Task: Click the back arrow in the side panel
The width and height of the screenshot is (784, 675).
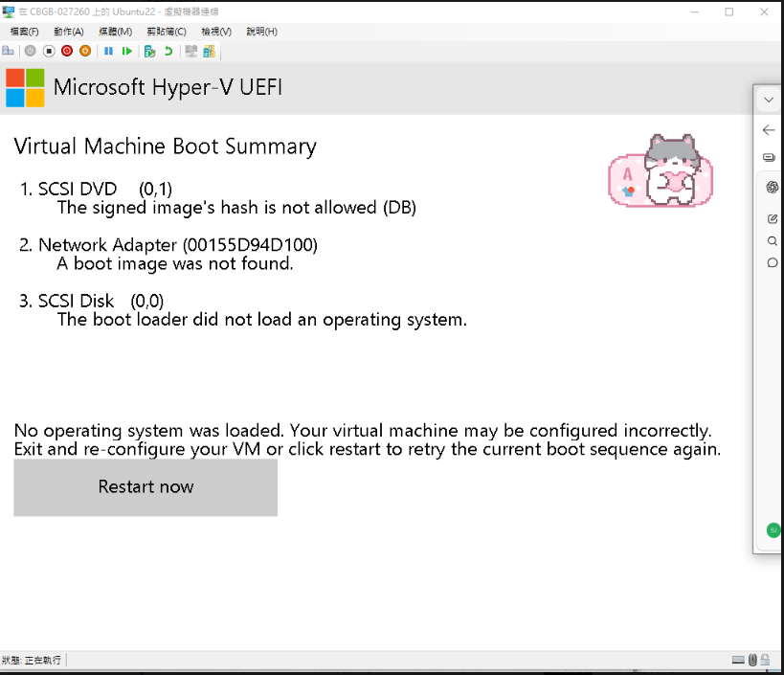Action: click(x=769, y=130)
